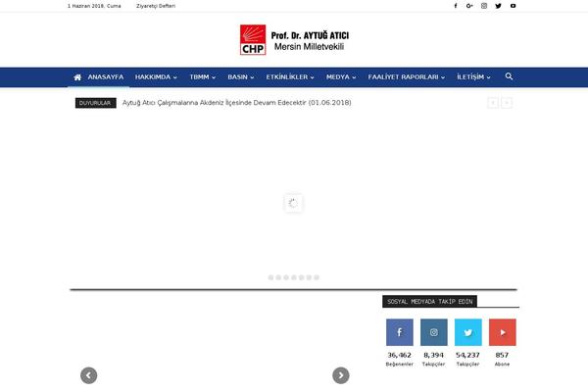Click the Sosyal Medyada Takip Edin heading

430,302
